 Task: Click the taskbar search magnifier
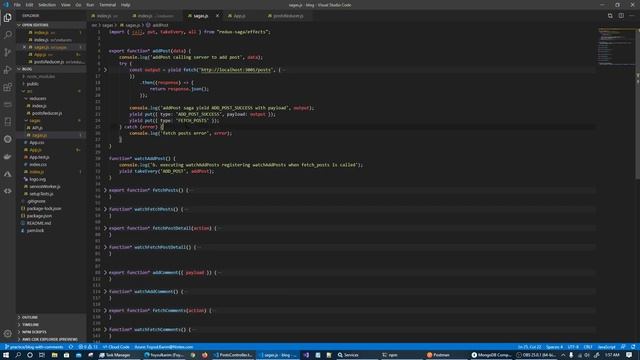click(18, 355)
